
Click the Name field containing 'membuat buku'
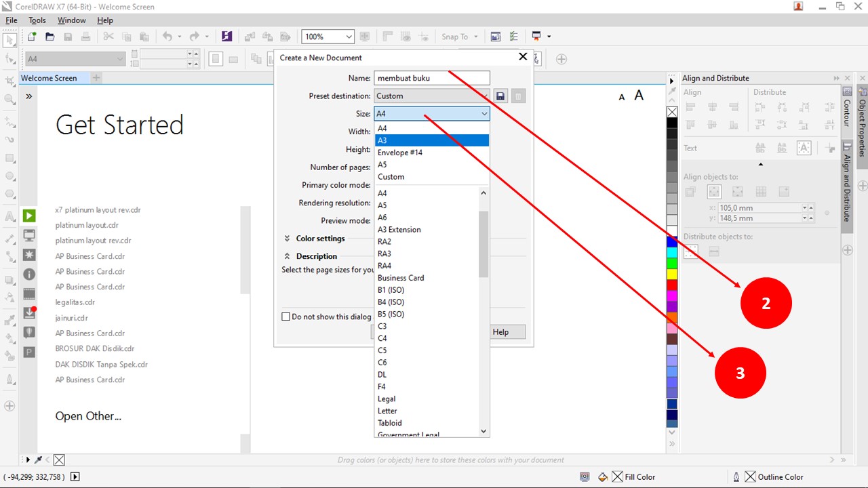coord(432,78)
